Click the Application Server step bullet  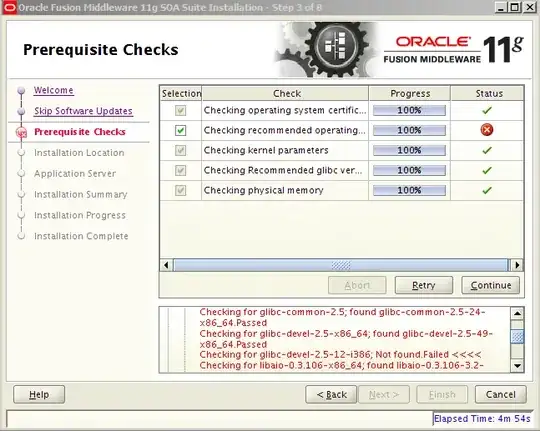point(21,174)
